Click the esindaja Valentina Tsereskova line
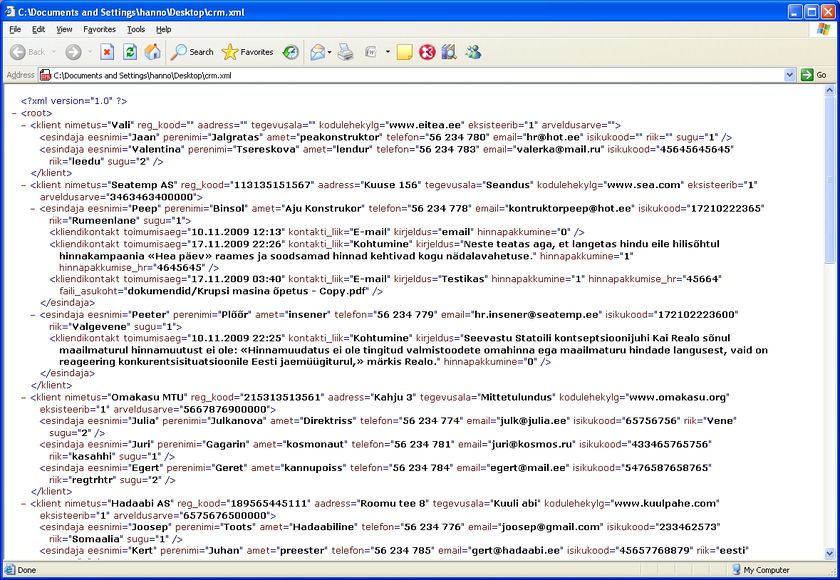 click(386, 155)
